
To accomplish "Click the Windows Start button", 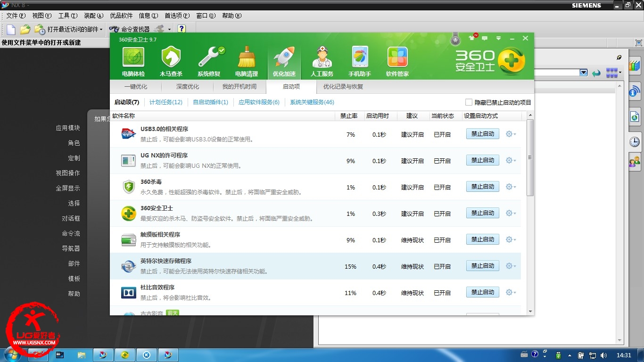I will click(13, 355).
